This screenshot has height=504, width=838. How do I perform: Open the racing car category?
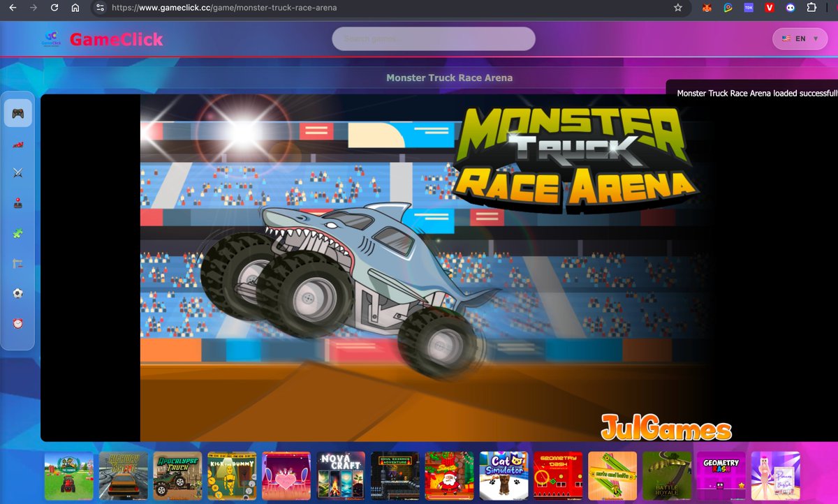point(18,144)
